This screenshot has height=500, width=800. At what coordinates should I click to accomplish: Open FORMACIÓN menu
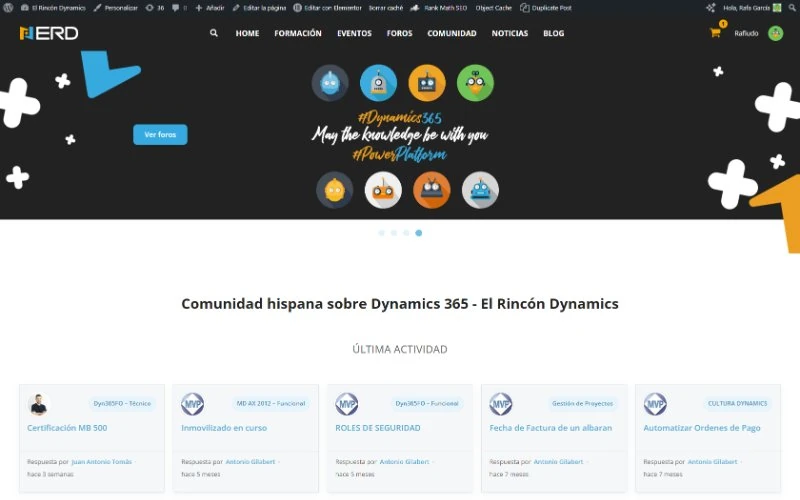(x=298, y=33)
